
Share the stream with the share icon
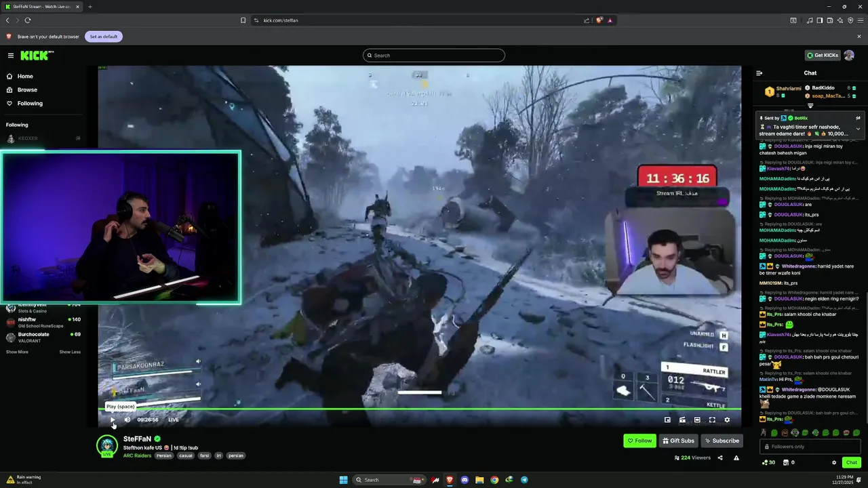pyautogui.click(x=720, y=458)
